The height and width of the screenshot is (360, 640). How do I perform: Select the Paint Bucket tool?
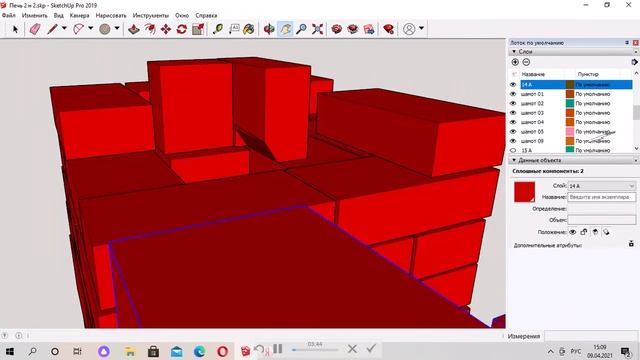click(249, 29)
